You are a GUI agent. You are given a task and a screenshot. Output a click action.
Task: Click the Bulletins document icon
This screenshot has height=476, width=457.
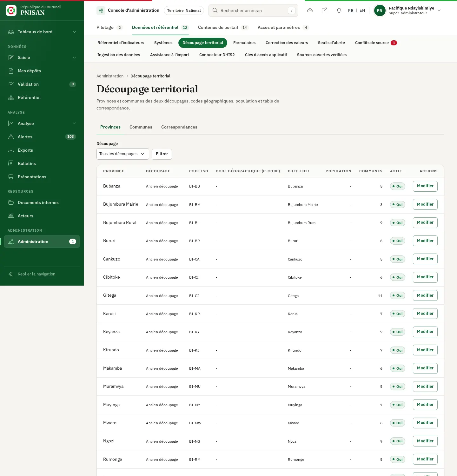point(11,163)
